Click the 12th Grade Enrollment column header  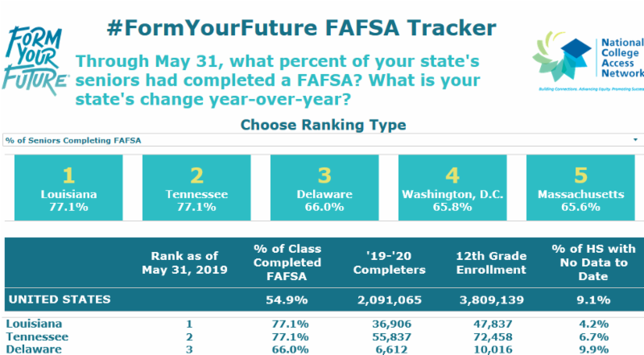click(x=490, y=262)
